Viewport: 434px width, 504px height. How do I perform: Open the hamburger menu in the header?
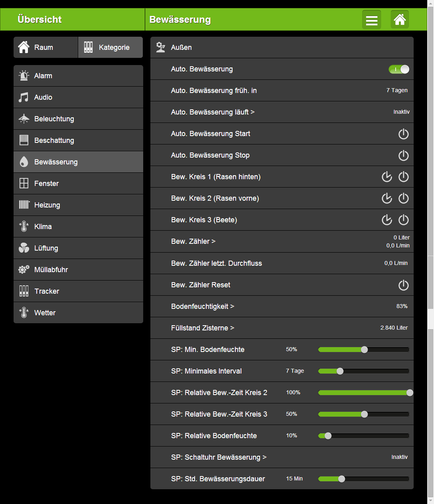[x=371, y=20]
